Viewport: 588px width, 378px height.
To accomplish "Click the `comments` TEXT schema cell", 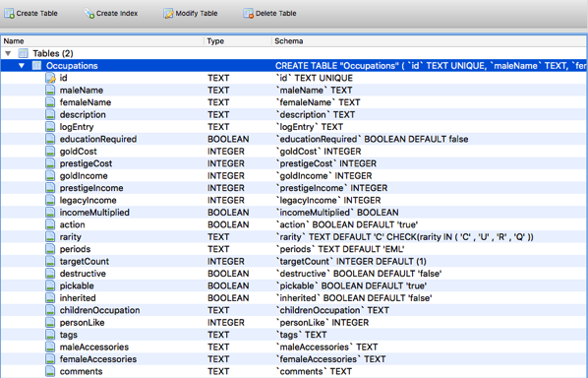I will (x=314, y=371).
